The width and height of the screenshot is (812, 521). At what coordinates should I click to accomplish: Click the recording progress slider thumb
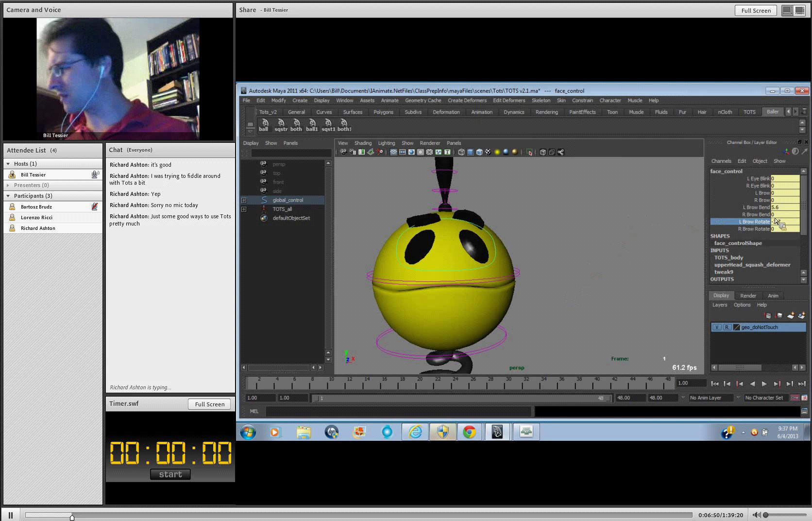(x=72, y=517)
